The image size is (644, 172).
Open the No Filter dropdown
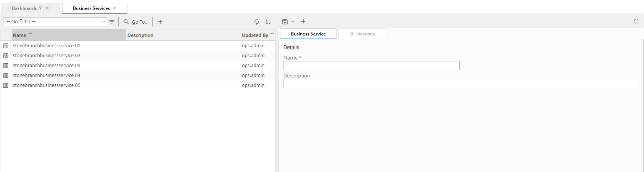[x=55, y=22]
